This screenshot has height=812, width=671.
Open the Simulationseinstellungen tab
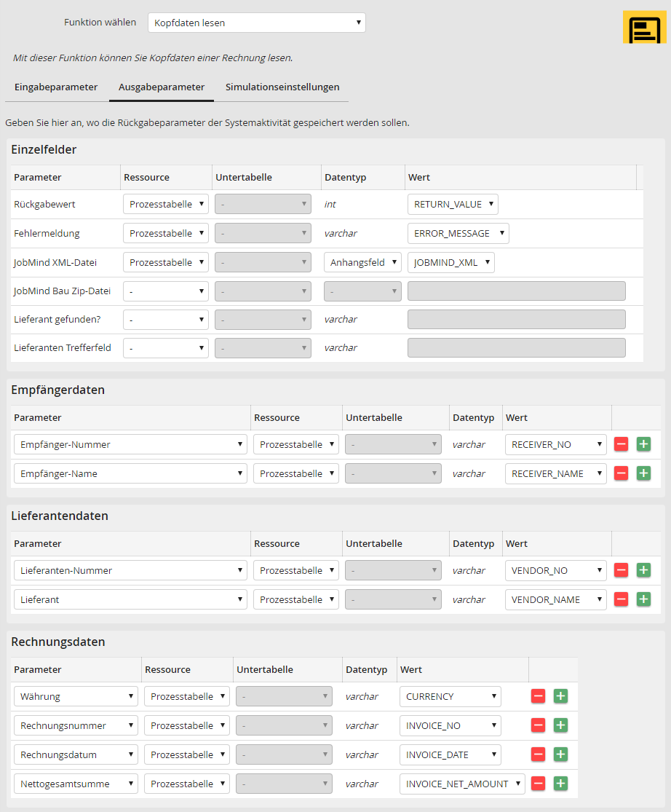point(282,87)
